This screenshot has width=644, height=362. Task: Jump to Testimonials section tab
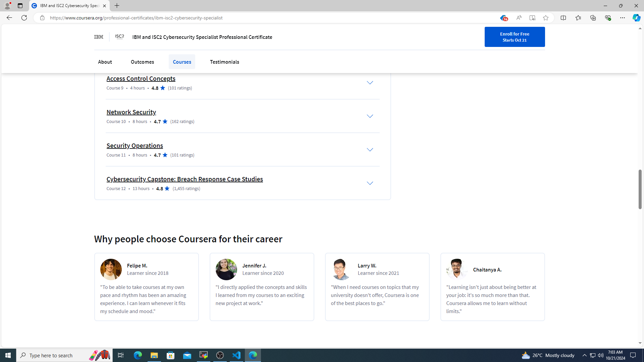click(224, 62)
